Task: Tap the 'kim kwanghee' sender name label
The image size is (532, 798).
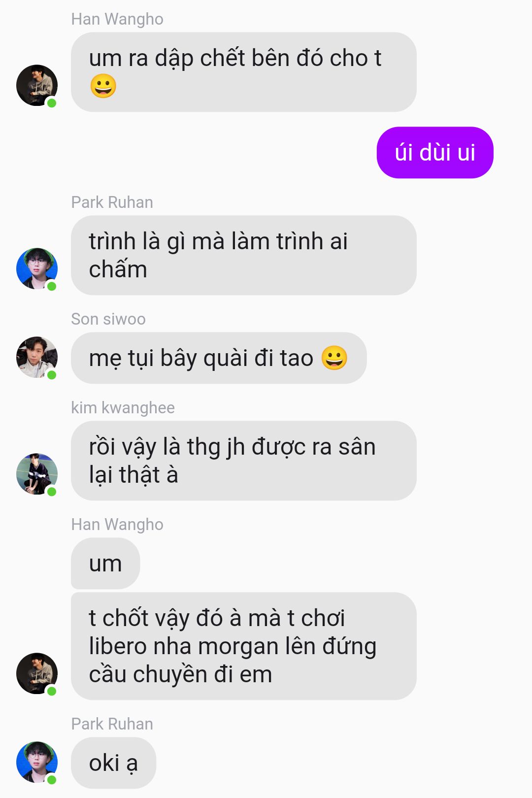Action: 123,408
